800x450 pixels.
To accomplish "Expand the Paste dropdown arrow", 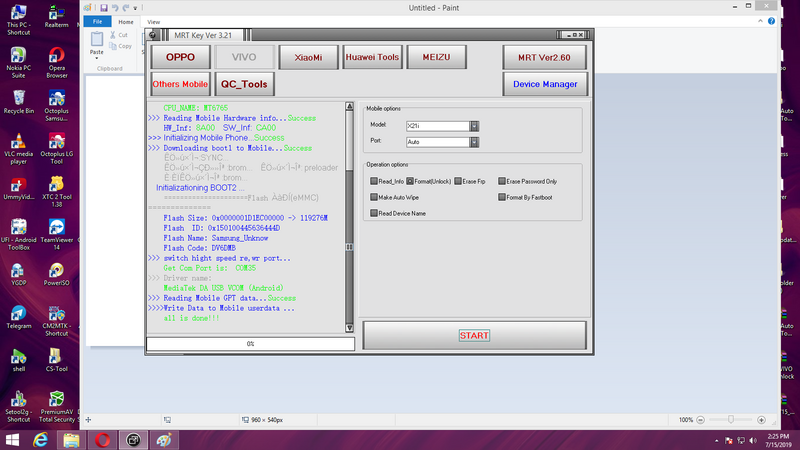I will tap(96, 58).
